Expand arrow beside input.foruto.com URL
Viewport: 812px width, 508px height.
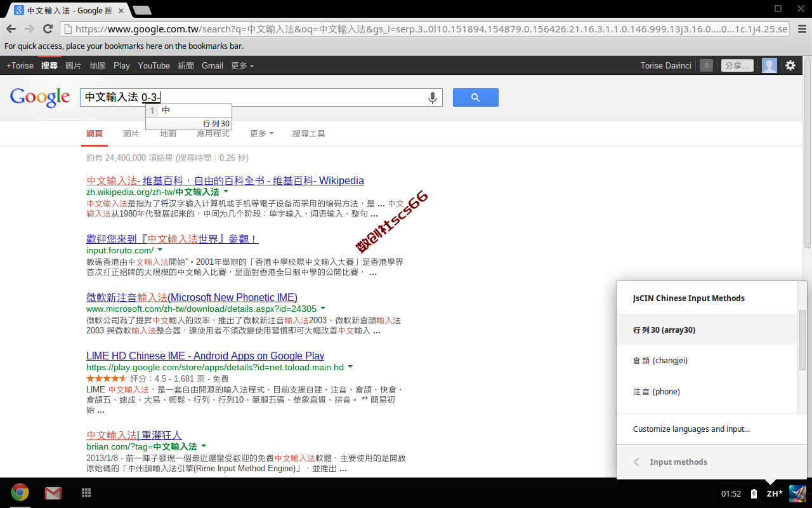(x=160, y=250)
